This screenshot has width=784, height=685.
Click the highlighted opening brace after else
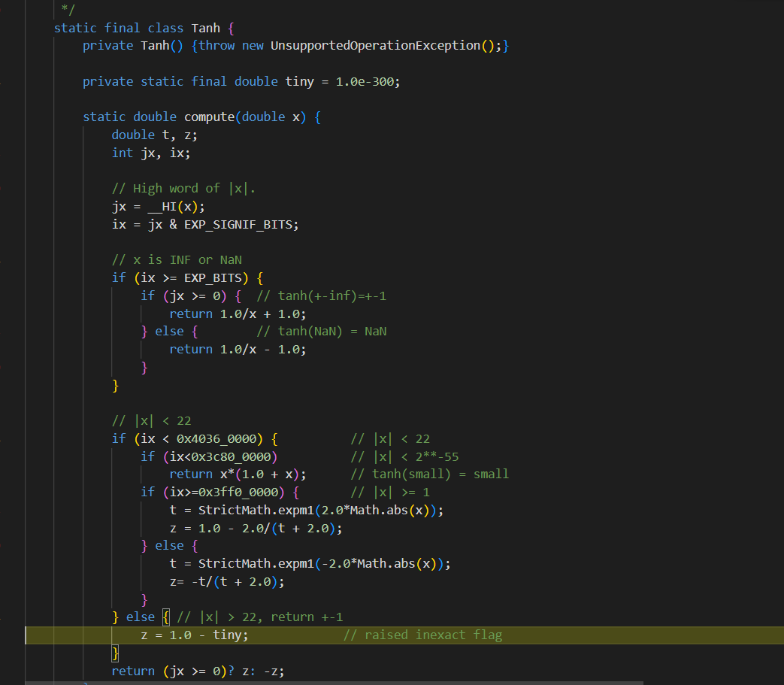pos(165,617)
